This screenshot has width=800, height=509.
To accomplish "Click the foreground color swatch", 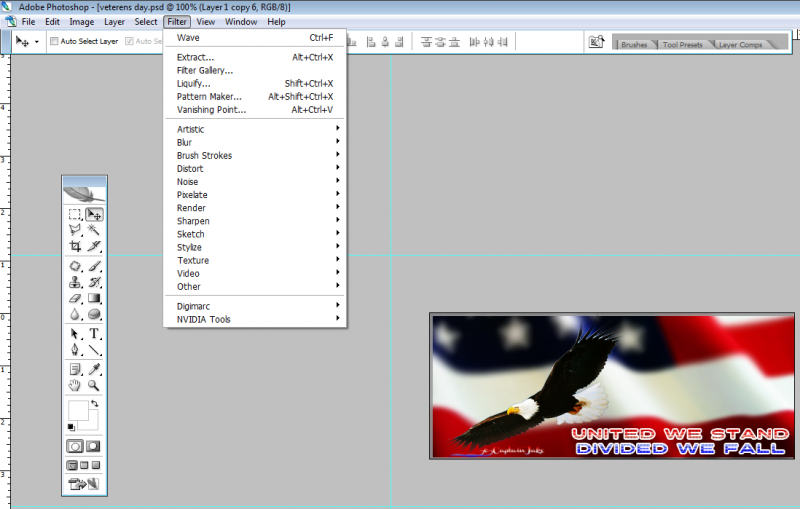I will (76, 408).
